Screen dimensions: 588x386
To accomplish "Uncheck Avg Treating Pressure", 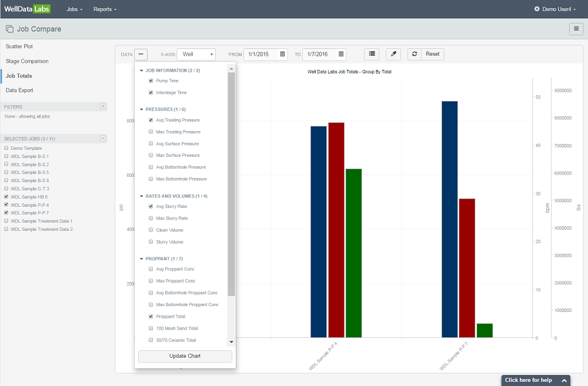I will pyautogui.click(x=151, y=120).
